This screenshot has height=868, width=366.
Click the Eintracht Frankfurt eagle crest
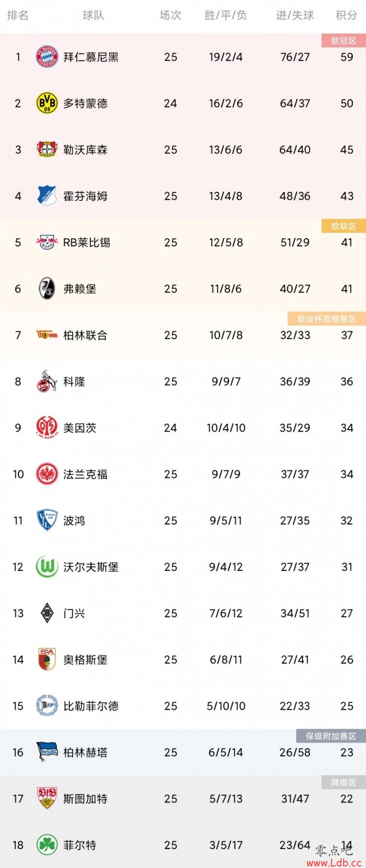click(x=47, y=474)
